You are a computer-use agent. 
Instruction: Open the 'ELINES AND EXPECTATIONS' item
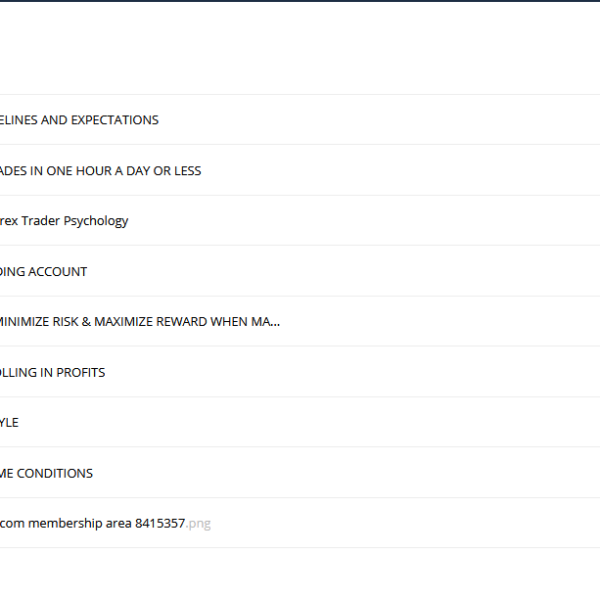(79, 120)
